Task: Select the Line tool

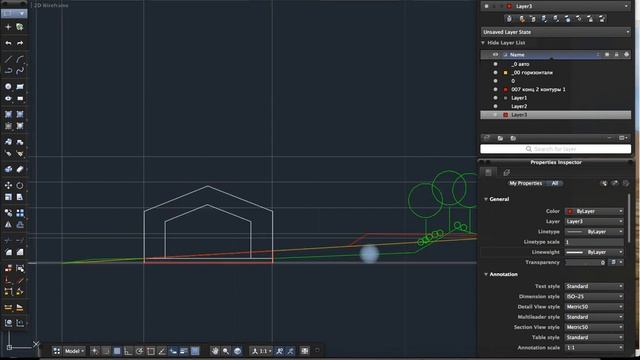Action: coord(8,60)
